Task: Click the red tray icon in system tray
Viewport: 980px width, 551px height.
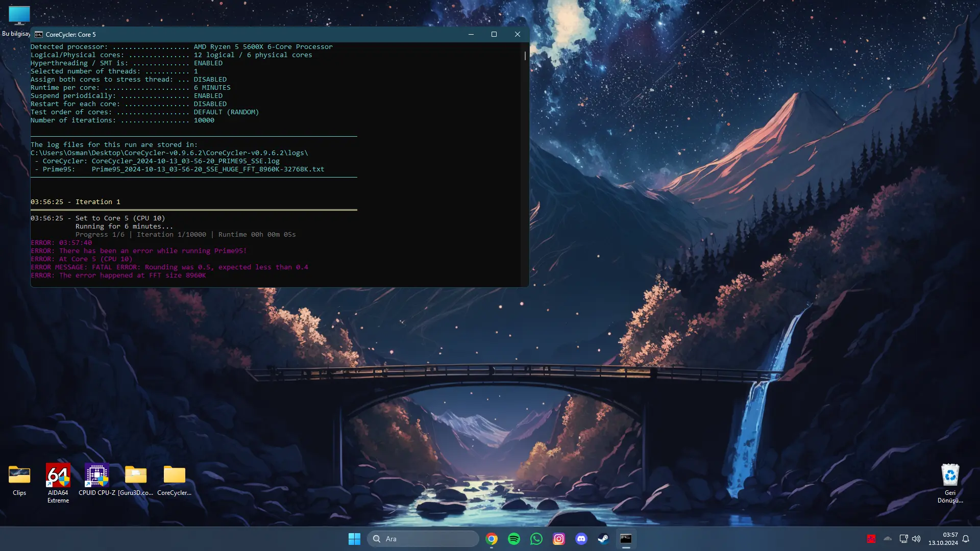Action: [x=871, y=539]
